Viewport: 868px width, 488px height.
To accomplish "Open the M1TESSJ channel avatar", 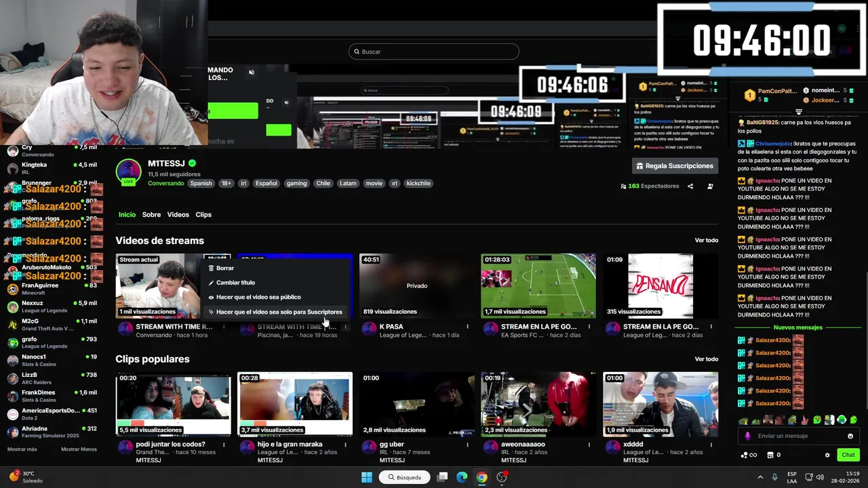I will click(128, 172).
